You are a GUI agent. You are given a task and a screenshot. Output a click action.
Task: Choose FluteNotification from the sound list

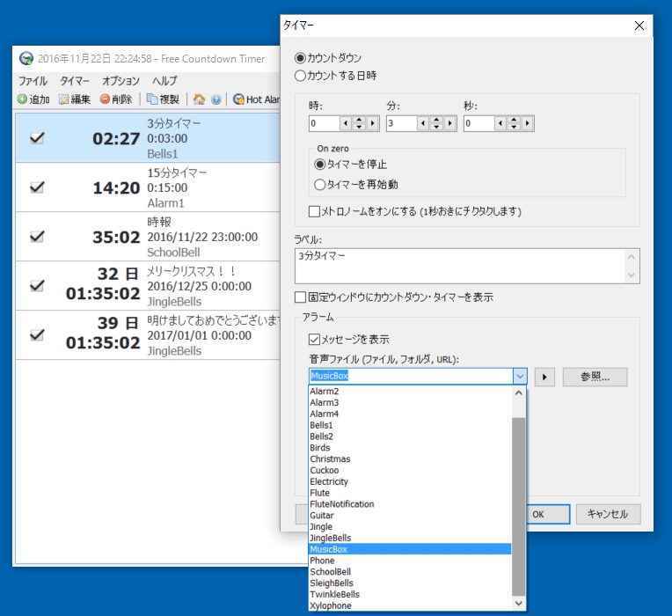coord(410,504)
